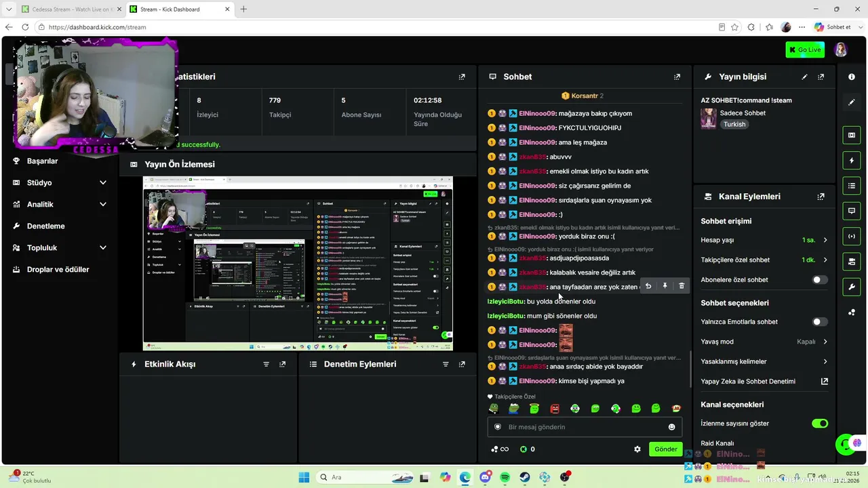The height and width of the screenshot is (488, 868).
Task: Click the follower count 779
Action: tap(275, 100)
